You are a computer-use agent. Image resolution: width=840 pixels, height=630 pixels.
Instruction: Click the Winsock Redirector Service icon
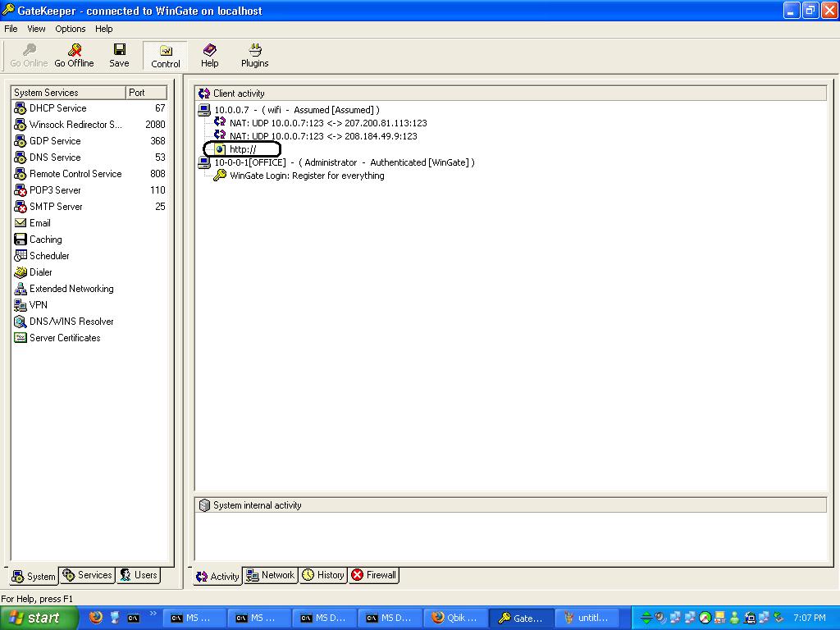point(21,125)
